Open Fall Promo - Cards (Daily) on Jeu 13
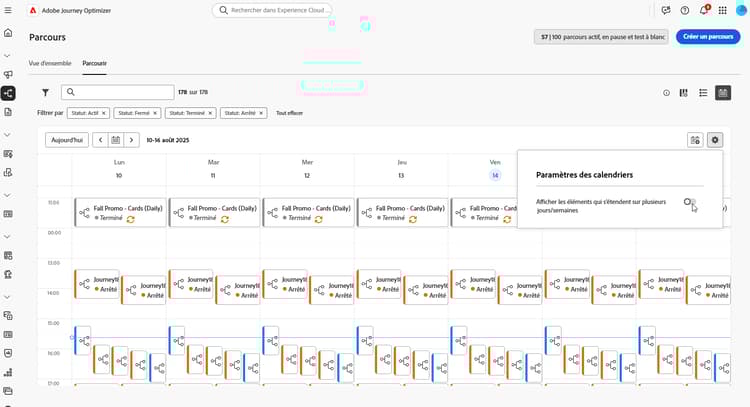Viewport: 750px width, 407px height. pos(403,213)
